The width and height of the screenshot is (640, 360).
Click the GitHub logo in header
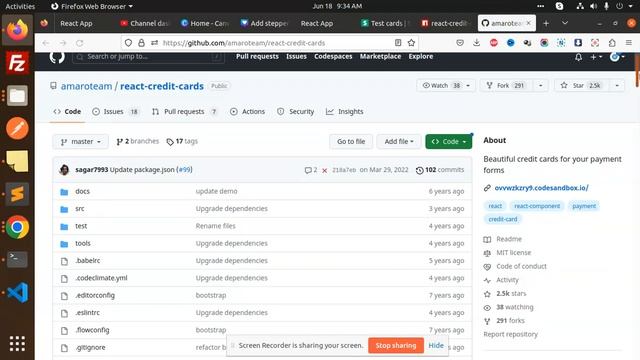click(x=57, y=57)
